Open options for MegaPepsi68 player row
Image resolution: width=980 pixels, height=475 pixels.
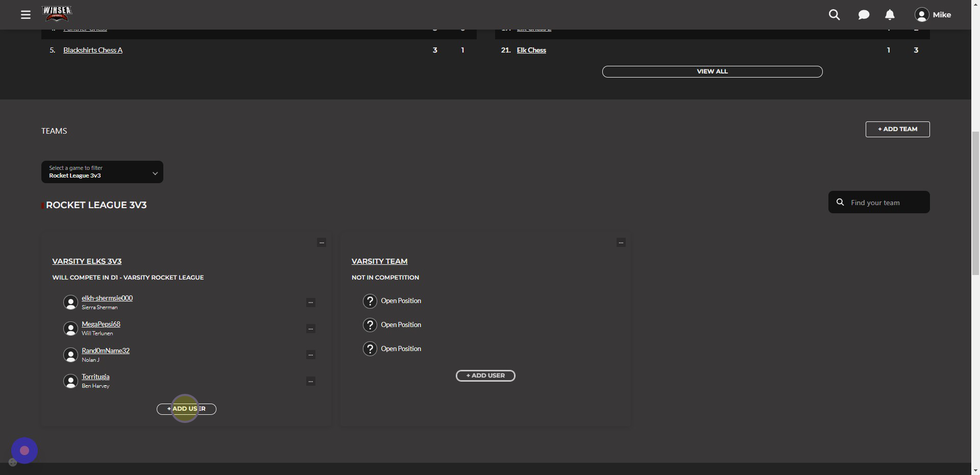point(310,329)
